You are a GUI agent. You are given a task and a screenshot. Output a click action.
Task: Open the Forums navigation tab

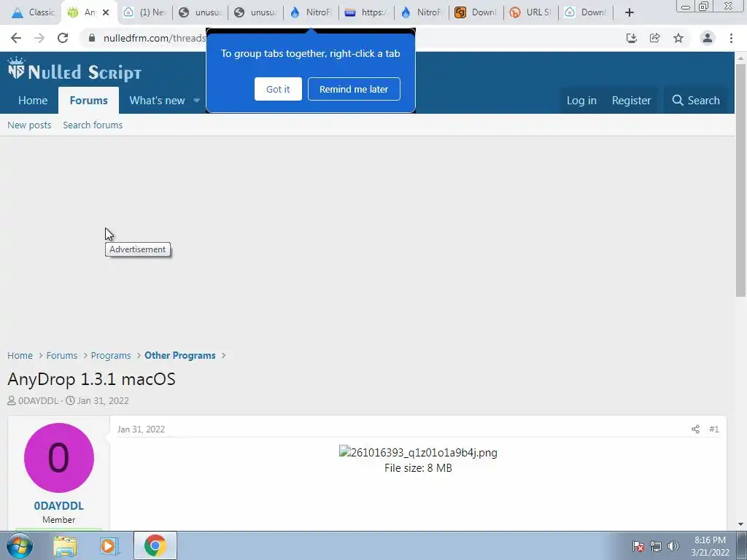tap(88, 101)
